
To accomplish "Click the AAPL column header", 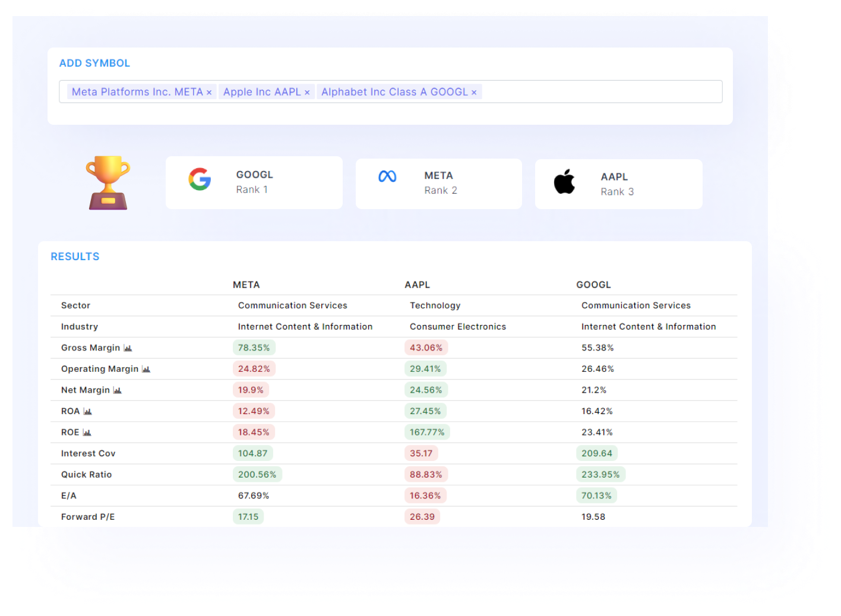I will pos(418,285).
